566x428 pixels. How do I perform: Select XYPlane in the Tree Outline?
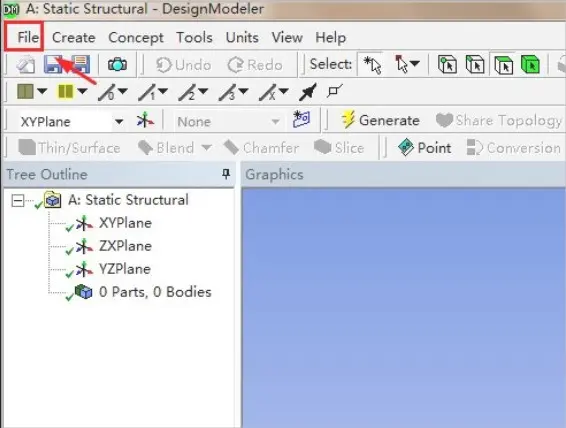(x=125, y=223)
